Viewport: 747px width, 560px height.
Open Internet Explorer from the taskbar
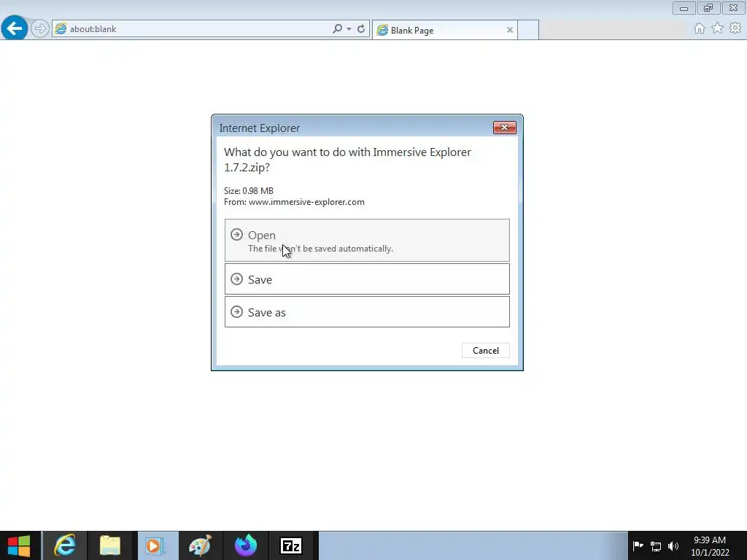(65, 545)
